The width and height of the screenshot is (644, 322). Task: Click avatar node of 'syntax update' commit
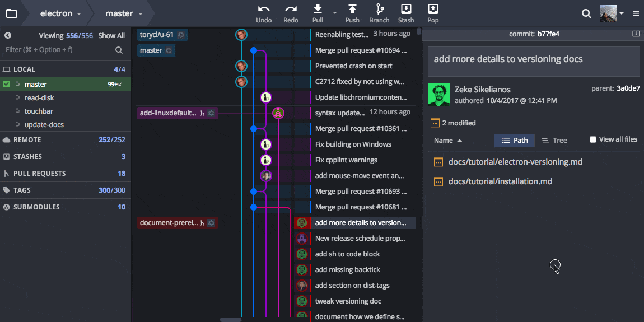278,113
